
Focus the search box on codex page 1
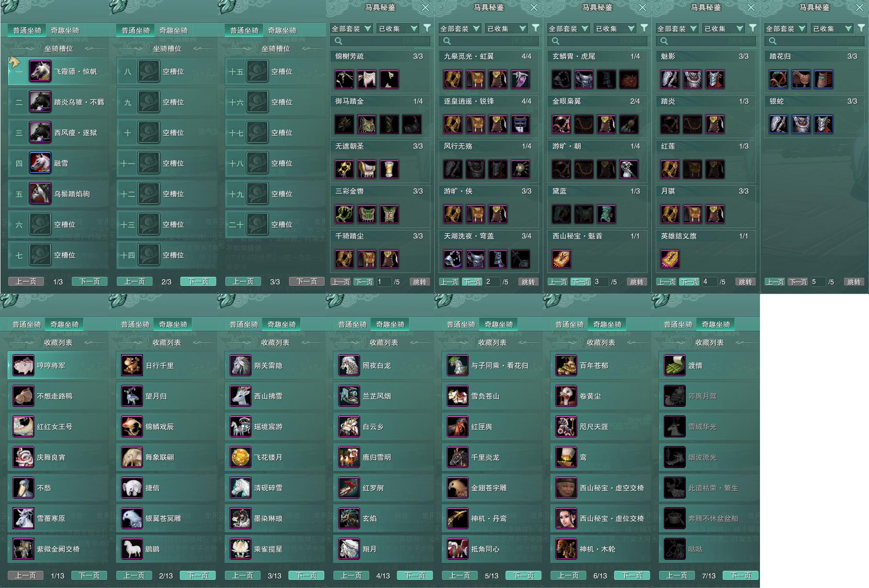380,41
